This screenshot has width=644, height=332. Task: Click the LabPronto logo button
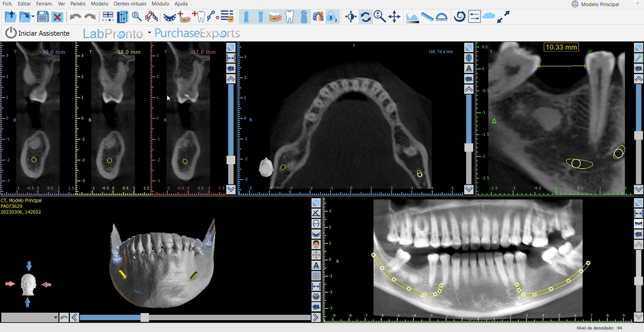[x=113, y=33]
